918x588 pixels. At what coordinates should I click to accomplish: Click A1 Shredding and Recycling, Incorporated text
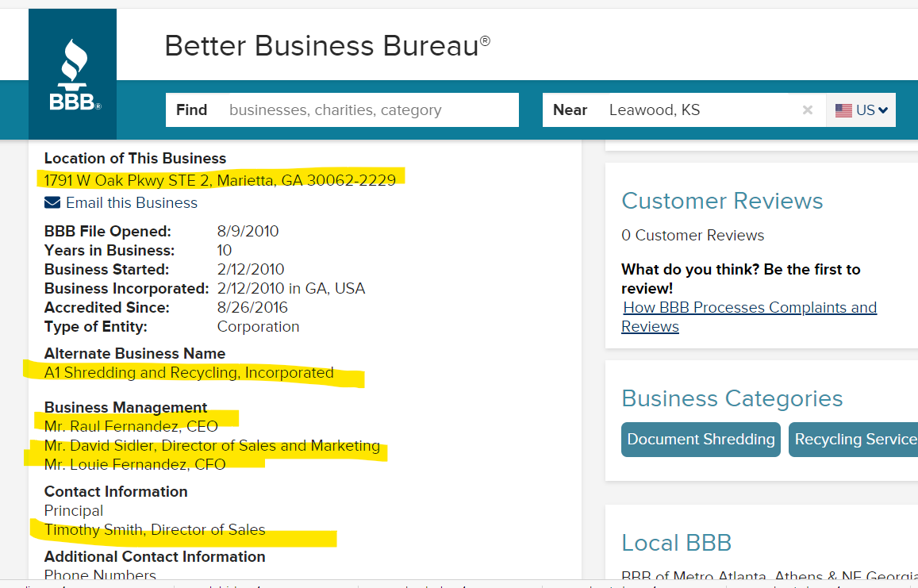(189, 373)
